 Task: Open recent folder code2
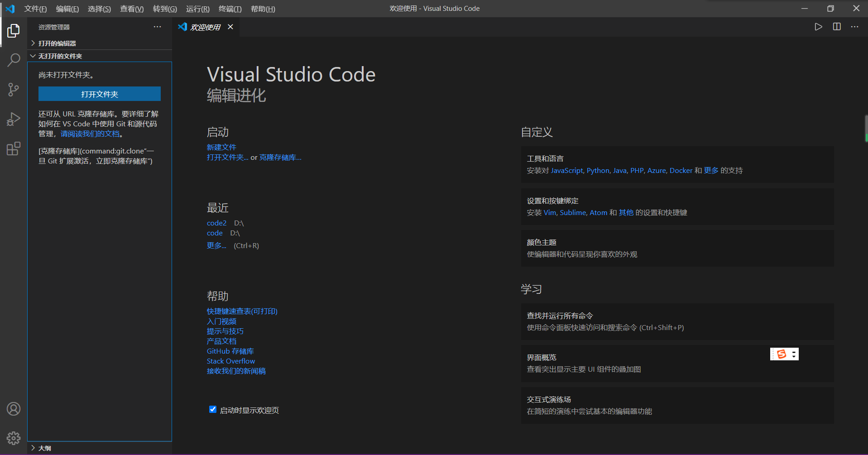point(216,223)
